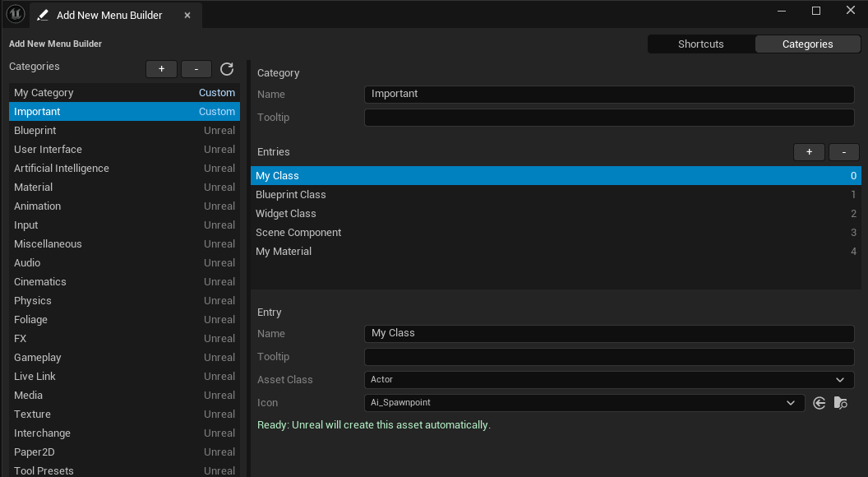Select the Material category
Image resolution: width=868 pixels, height=477 pixels.
[x=125, y=188]
